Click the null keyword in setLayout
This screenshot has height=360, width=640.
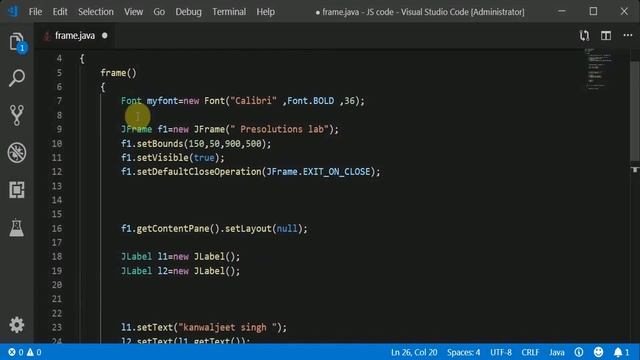pyautogui.click(x=287, y=228)
